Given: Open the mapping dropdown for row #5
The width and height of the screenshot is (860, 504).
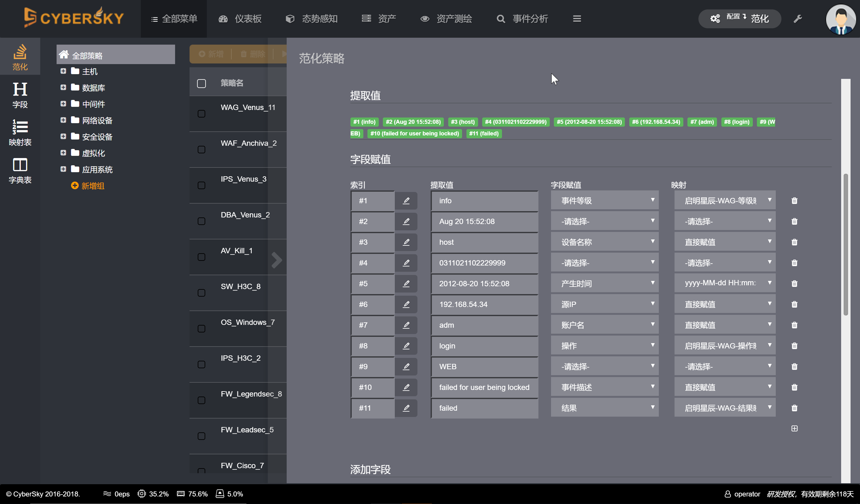Looking at the screenshot, I should 724,283.
